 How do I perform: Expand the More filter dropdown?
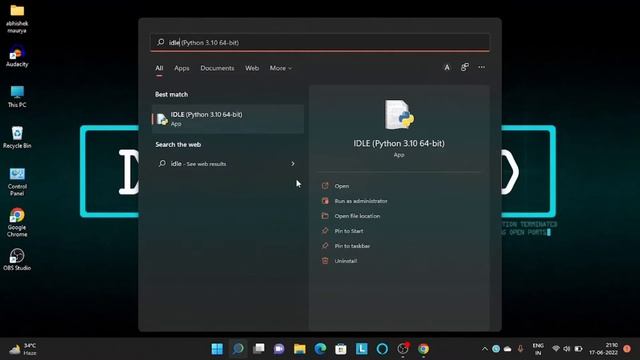(x=280, y=68)
